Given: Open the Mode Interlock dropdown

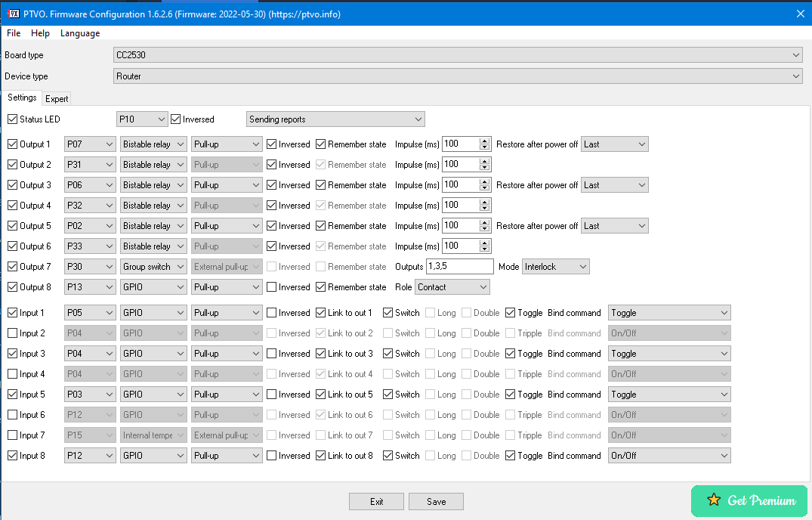Looking at the screenshot, I should pyautogui.click(x=556, y=267).
